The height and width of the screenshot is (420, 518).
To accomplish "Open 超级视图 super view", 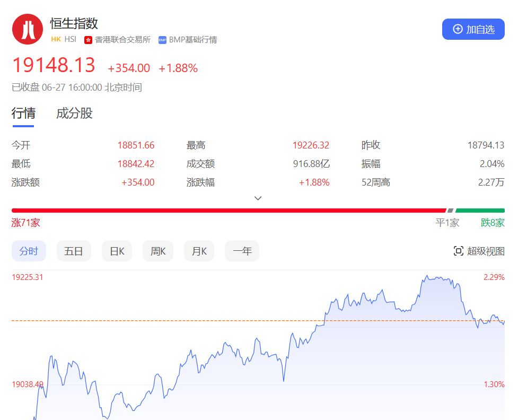I will [x=479, y=251].
